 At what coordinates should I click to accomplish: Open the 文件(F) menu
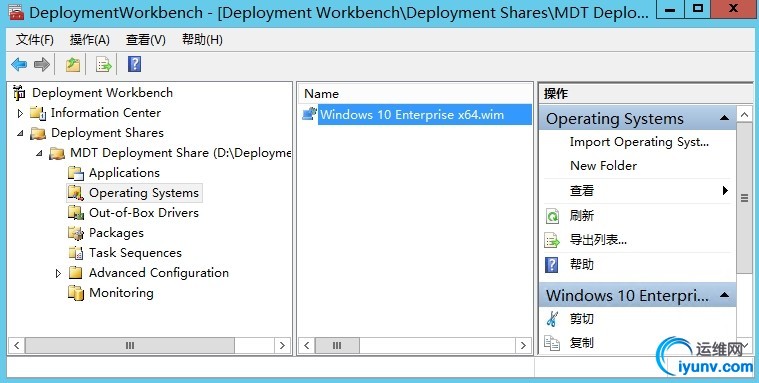35,40
